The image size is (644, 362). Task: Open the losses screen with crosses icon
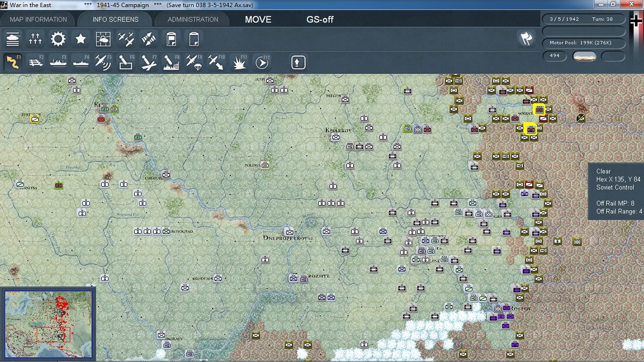(35, 39)
